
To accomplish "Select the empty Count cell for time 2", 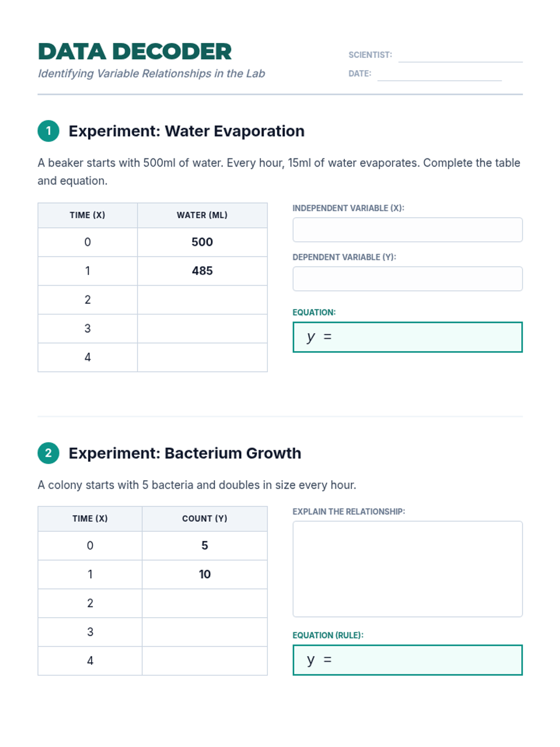I will click(204, 603).
